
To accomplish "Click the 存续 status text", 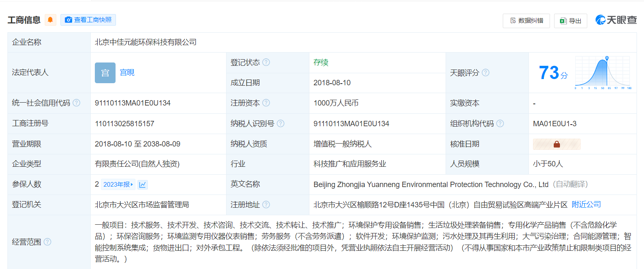I will [x=321, y=62].
